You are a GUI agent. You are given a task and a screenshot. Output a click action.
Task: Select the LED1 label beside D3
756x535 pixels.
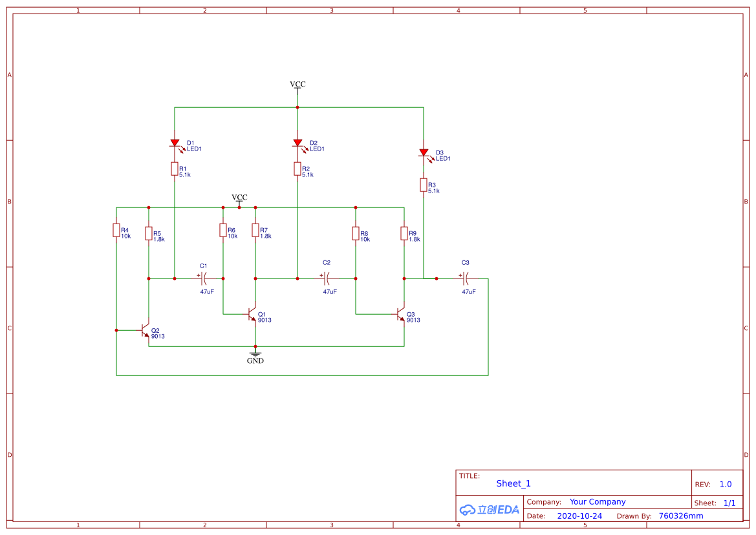[x=443, y=159]
